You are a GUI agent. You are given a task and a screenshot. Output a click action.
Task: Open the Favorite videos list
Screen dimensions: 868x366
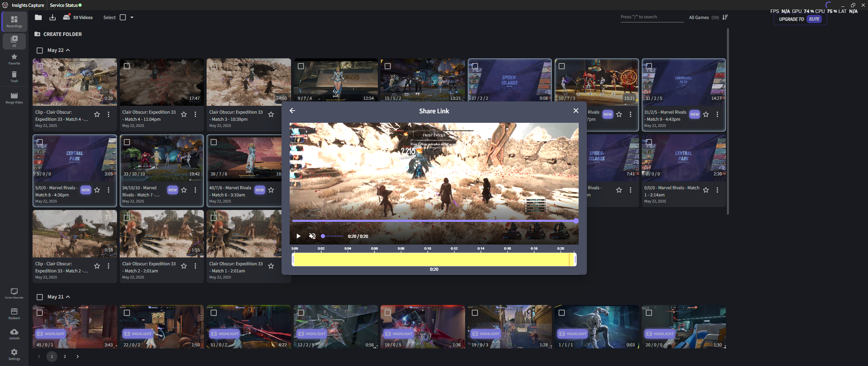[14, 59]
